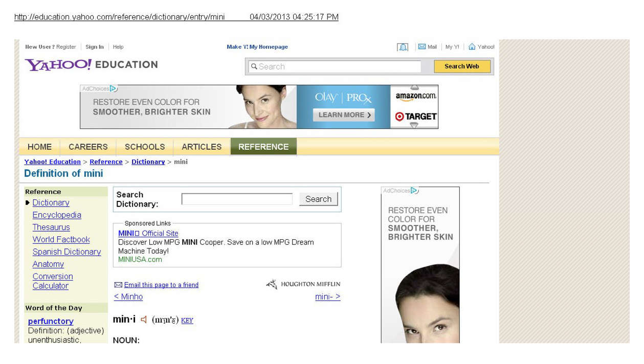The image size is (644, 364).
Task: Go to next entry mini-
Action: [327, 297]
